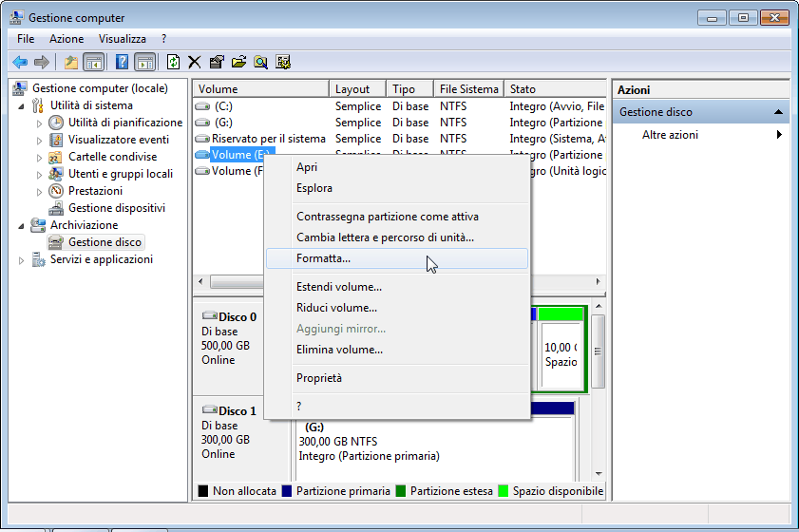This screenshot has width=799, height=532.
Task: Open the blue Help question-mark toolbar icon
Action: point(122,62)
